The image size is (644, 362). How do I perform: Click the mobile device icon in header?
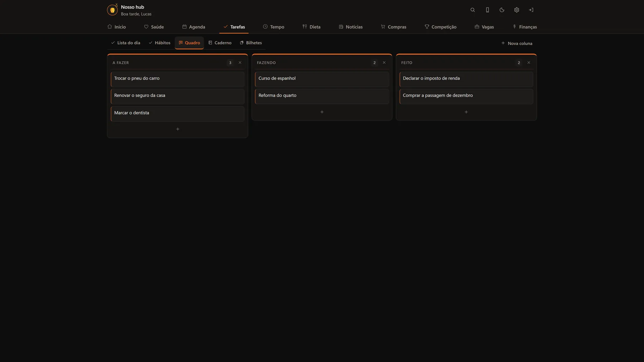point(487,10)
